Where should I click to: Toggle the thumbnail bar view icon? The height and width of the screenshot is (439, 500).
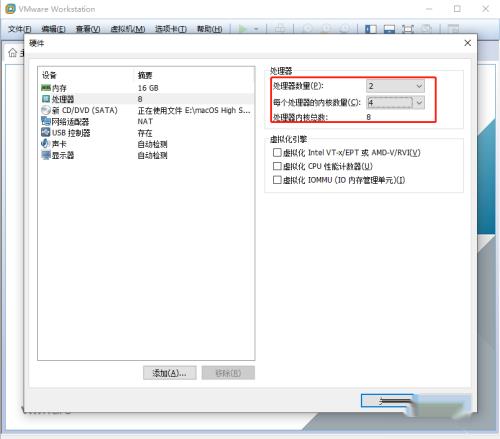[x=389, y=29]
